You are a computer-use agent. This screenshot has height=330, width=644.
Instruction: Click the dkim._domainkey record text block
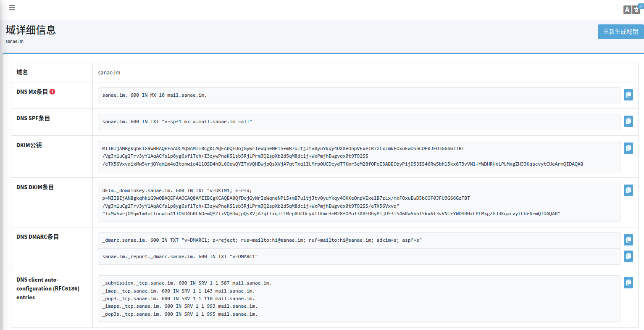pyautogui.click(x=359, y=202)
